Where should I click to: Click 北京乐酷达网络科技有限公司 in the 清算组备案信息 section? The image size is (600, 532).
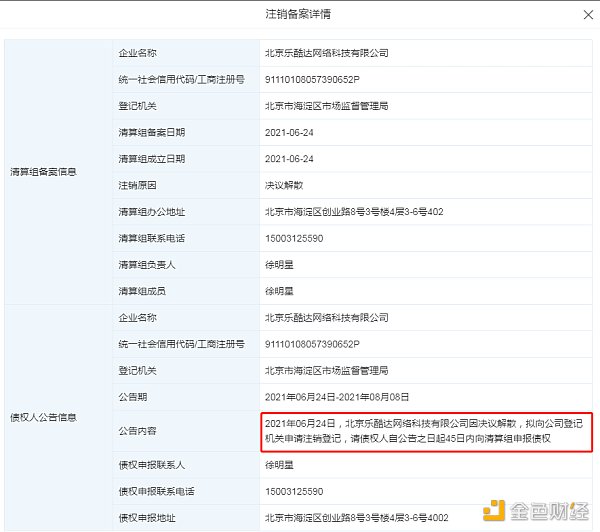click(326, 53)
